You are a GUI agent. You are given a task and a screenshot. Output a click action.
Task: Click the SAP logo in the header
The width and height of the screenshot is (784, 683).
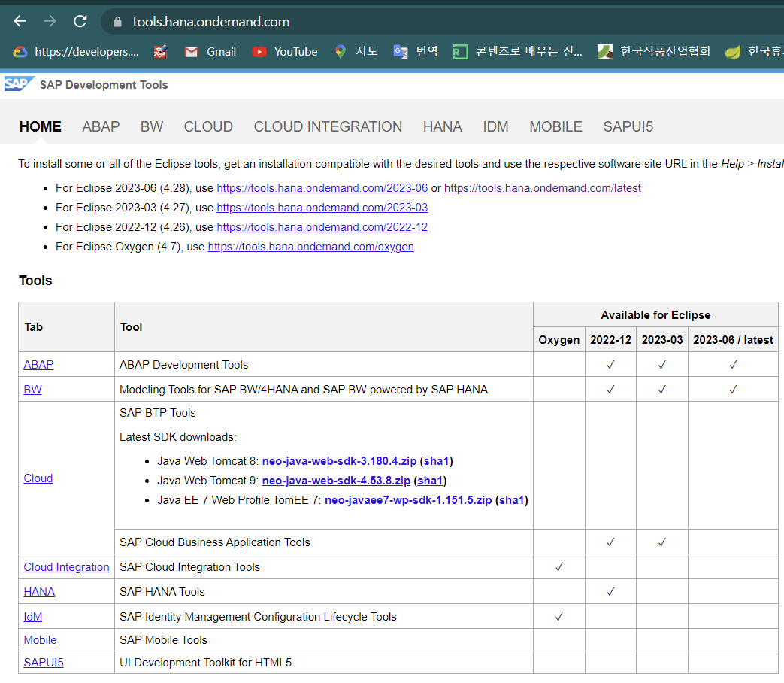(x=19, y=83)
